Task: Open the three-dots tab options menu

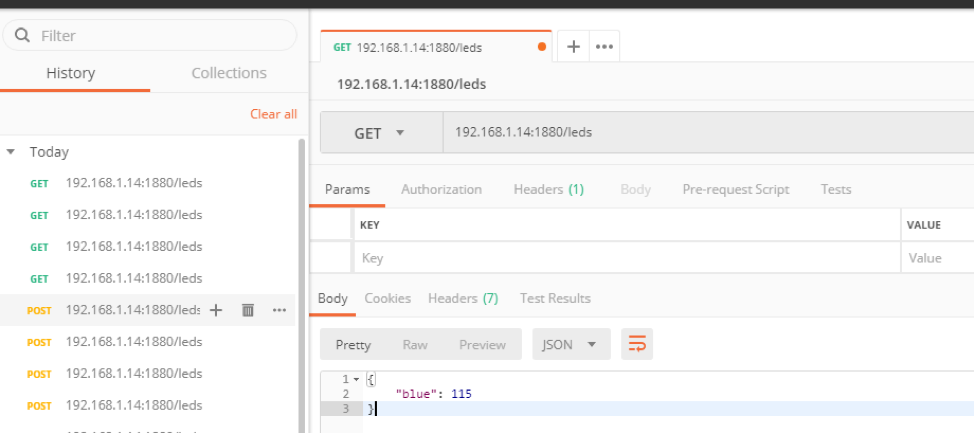Action: coord(603,47)
